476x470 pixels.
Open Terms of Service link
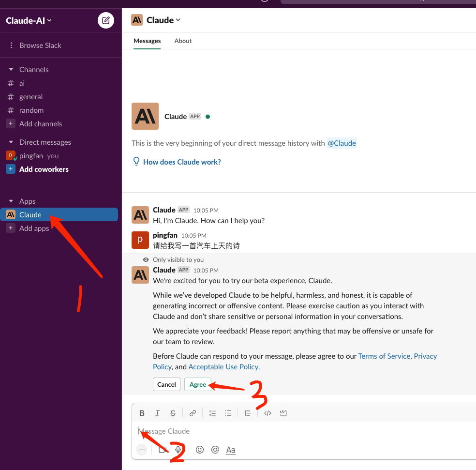coord(384,356)
